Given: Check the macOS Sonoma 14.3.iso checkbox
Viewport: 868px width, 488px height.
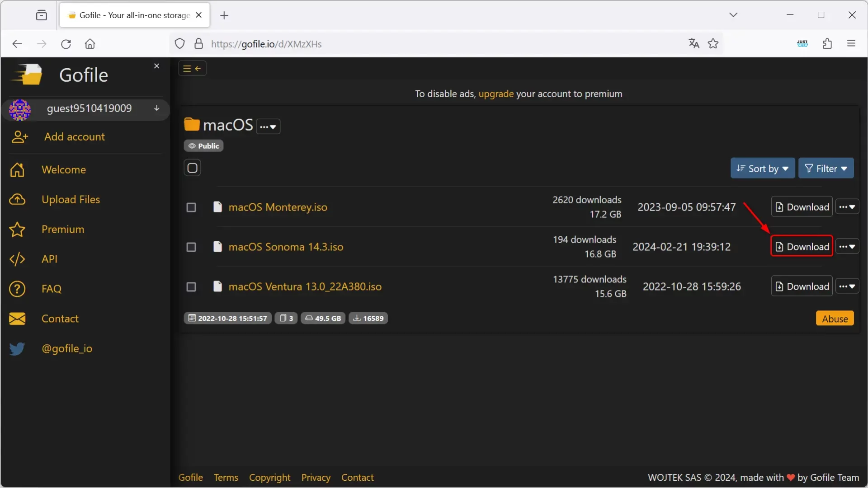Looking at the screenshot, I should click(191, 247).
